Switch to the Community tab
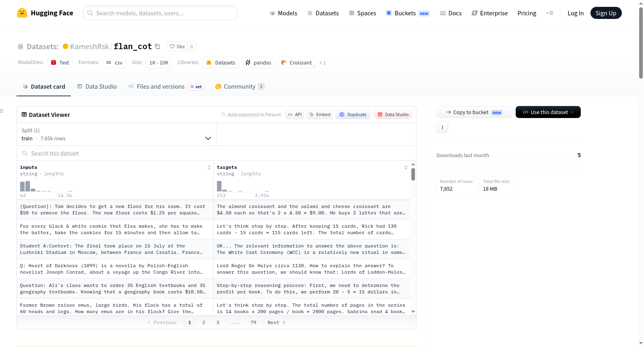The height and width of the screenshot is (347, 644). [x=239, y=86]
